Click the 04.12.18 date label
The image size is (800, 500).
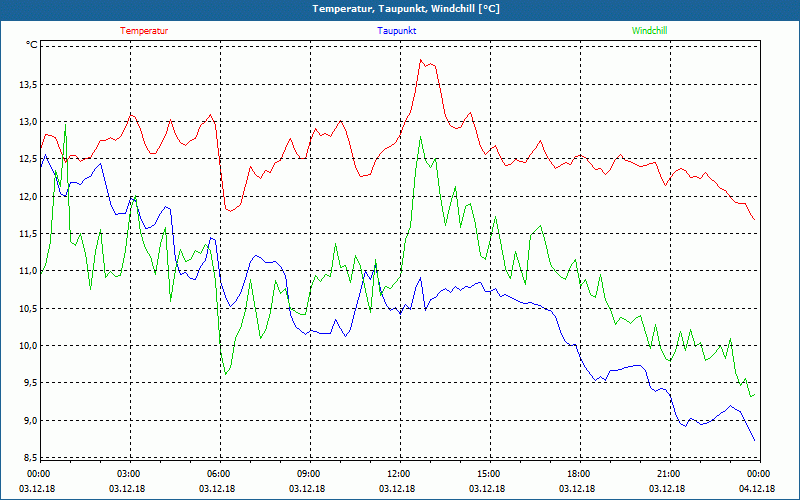[x=757, y=489]
